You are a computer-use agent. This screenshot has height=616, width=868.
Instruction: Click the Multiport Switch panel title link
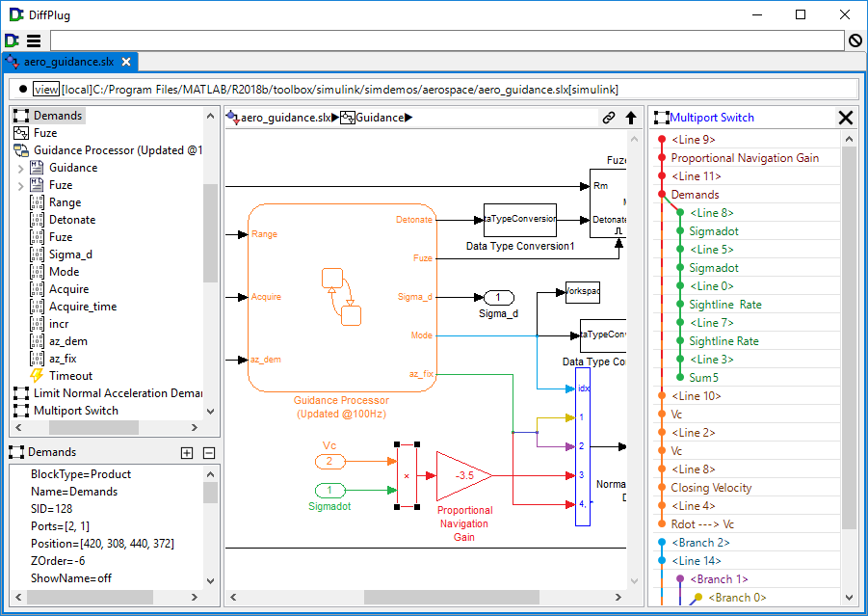coord(712,118)
